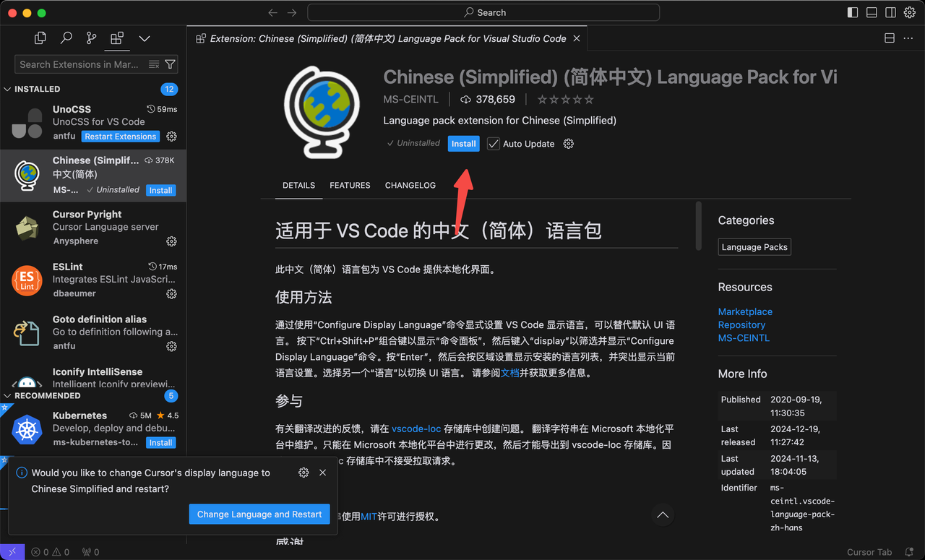Collapse the INSTALLED extensions section
The height and width of the screenshot is (560, 925).
pyautogui.click(x=8, y=89)
